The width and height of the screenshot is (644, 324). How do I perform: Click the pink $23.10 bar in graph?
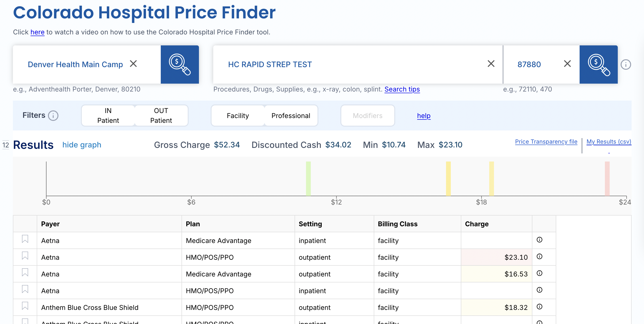(x=607, y=178)
